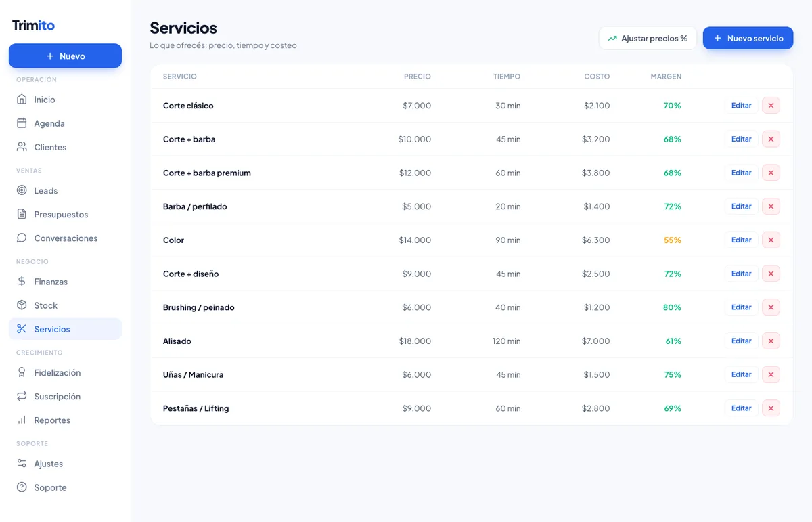
Task: Remove Corte + barba premium via X icon
Action: click(x=771, y=173)
